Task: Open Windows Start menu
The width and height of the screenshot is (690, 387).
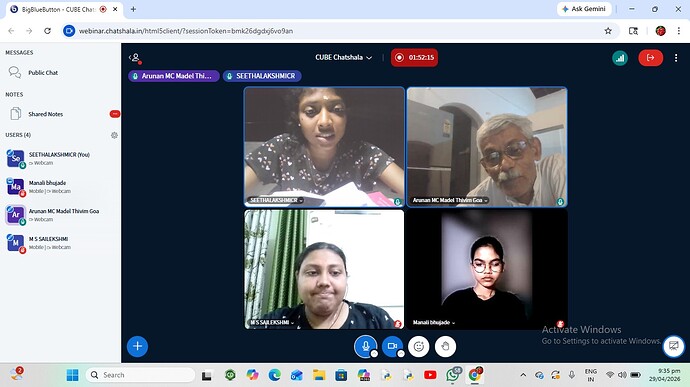Action: point(72,375)
